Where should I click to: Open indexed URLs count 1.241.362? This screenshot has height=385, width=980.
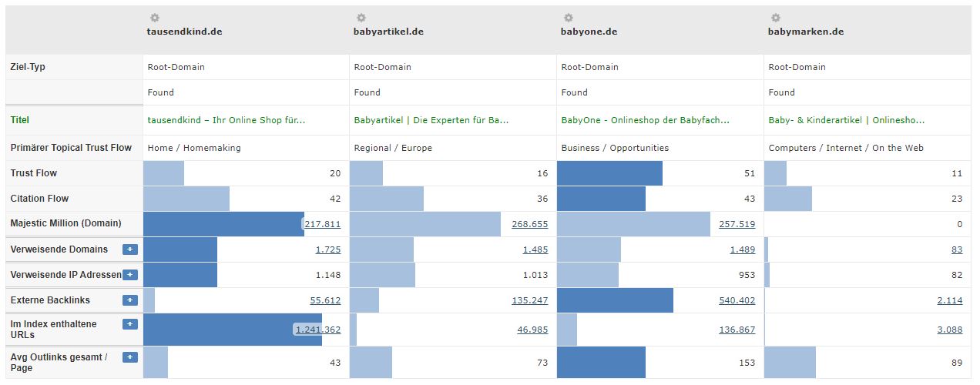pyautogui.click(x=317, y=330)
